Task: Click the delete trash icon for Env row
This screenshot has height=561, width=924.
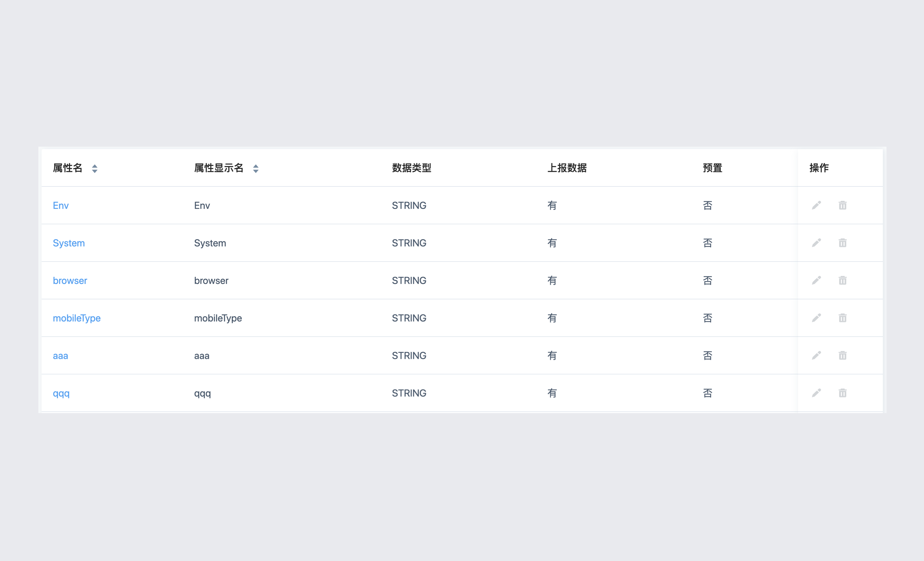Action: pos(843,206)
